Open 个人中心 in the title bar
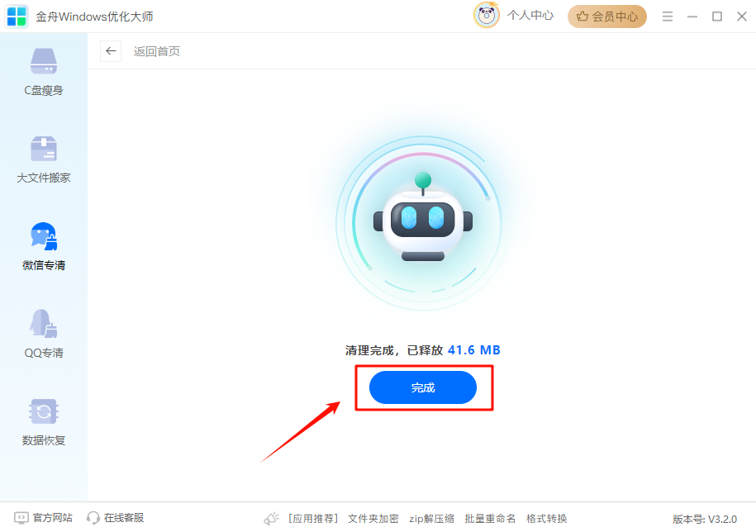The width and height of the screenshot is (756, 532). pos(530,16)
